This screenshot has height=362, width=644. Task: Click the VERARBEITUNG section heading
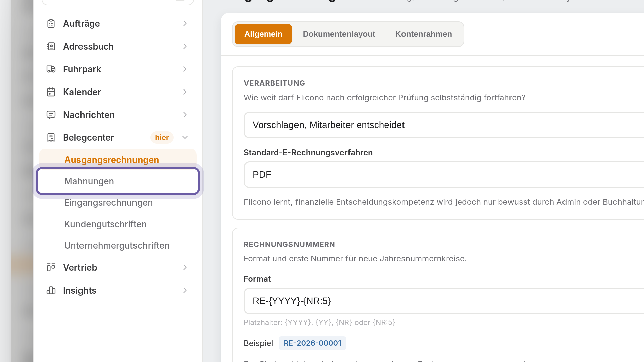(x=274, y=83)
